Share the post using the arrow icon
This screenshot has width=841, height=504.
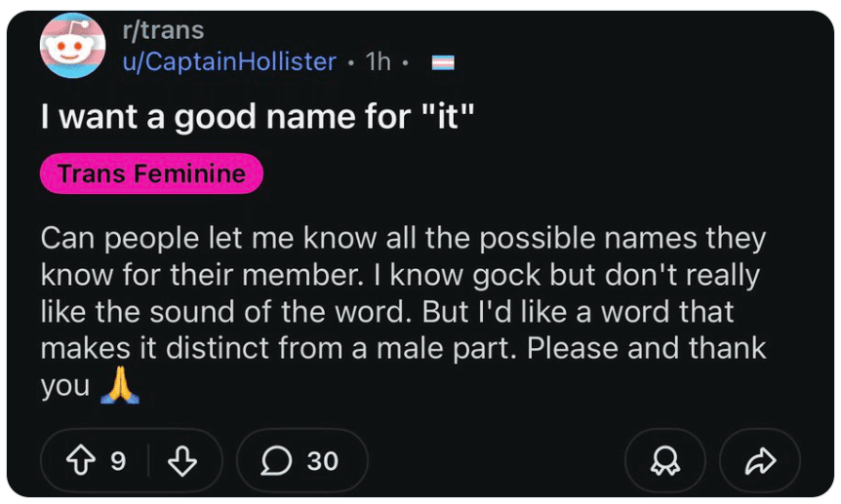point(760,461)
